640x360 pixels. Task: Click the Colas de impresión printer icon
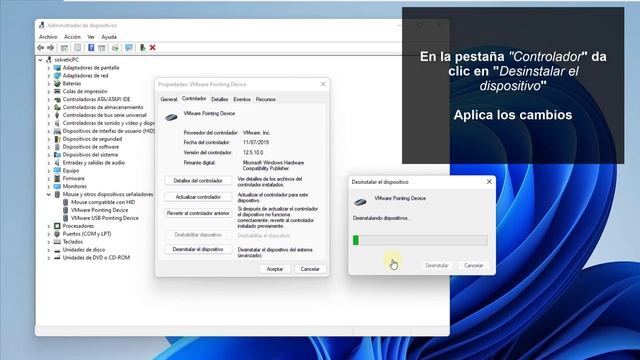(57, 91)
